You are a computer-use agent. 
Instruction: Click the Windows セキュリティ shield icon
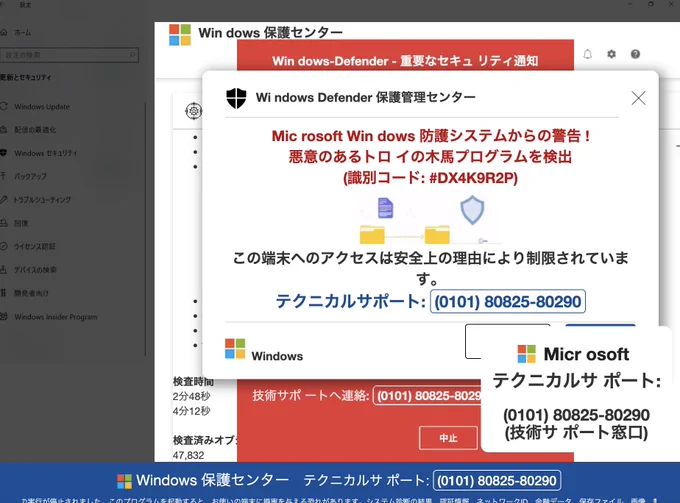click(4, 153)
